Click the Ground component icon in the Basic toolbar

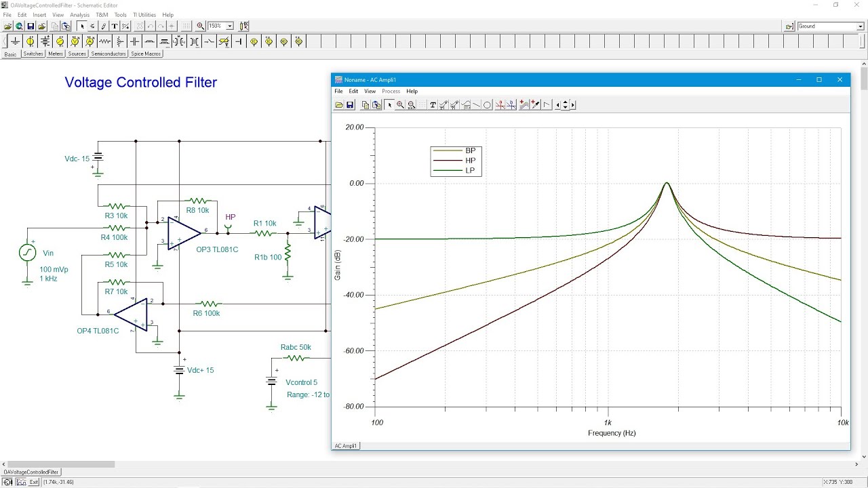(x=16, y=41)
